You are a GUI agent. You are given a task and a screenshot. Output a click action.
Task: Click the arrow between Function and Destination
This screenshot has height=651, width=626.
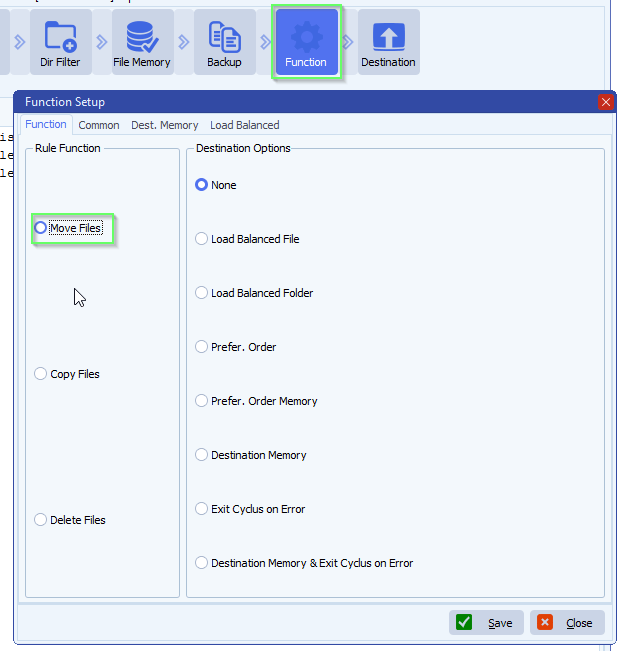[347, 42]
